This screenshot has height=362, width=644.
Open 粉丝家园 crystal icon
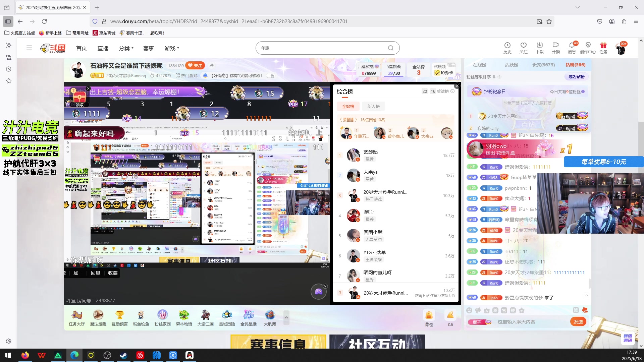pyautogui.click(x=163, y=318)
